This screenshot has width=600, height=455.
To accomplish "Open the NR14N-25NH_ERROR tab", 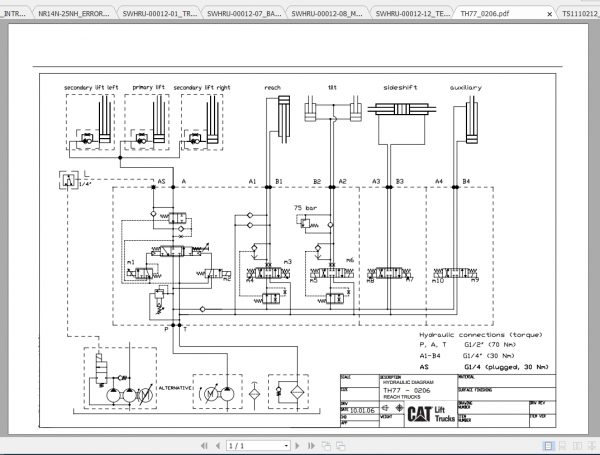I will [74, 13].
